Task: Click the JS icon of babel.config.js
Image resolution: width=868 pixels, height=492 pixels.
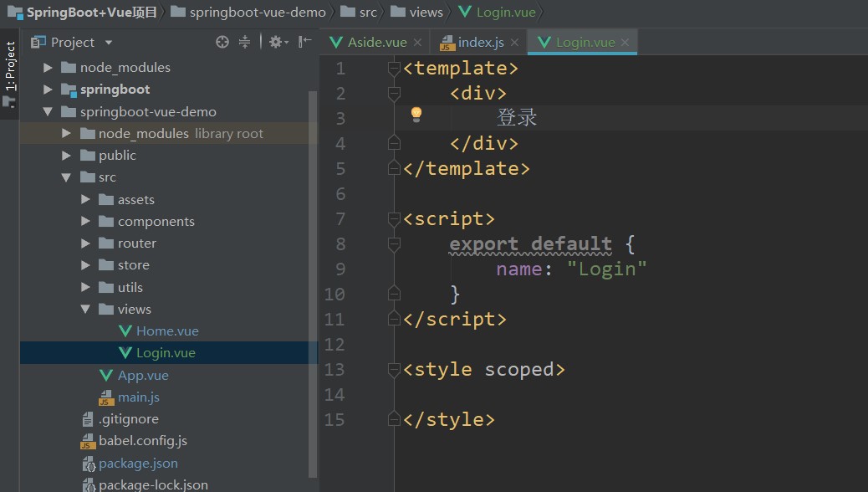Action: [x=88, y=441]
